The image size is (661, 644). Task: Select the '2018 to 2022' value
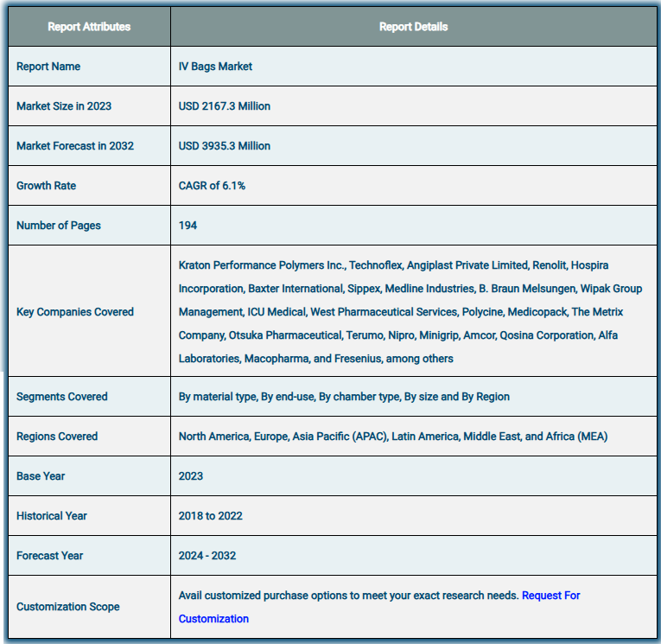tap(210, 516)
